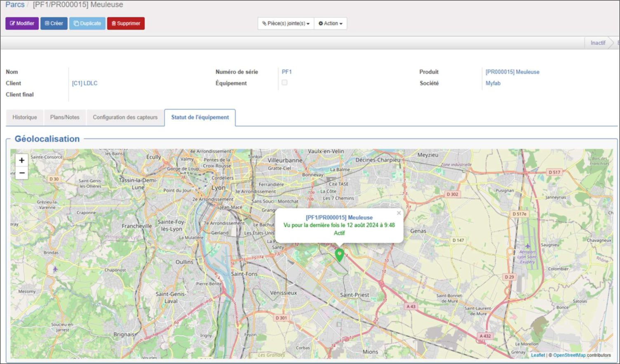Click the green Meuleuse location marker
Screen dimensions: 620x364
pyautogui.click(x=339, y=255)
